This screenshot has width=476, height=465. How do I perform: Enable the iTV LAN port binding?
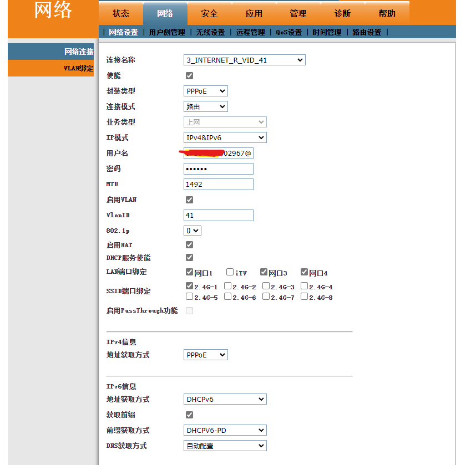click(231, 272)
